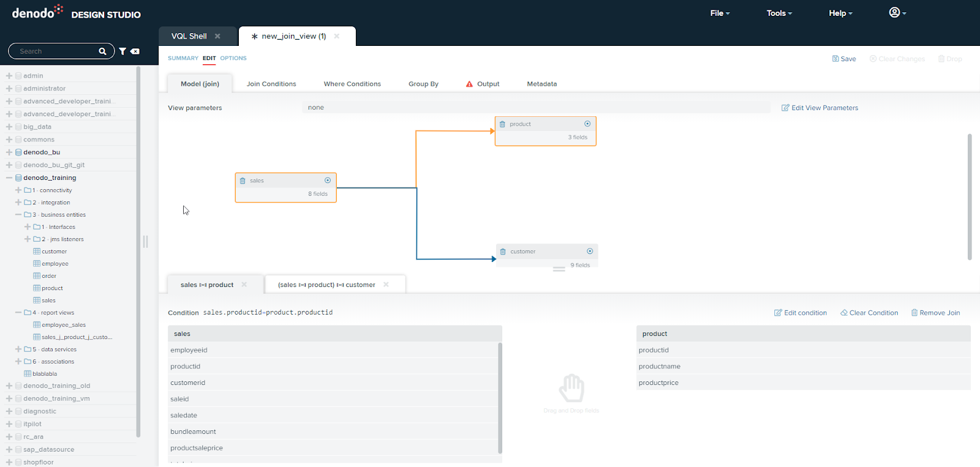
Task: Switch to the VQL Shell tab
Action: click(189, 36)
